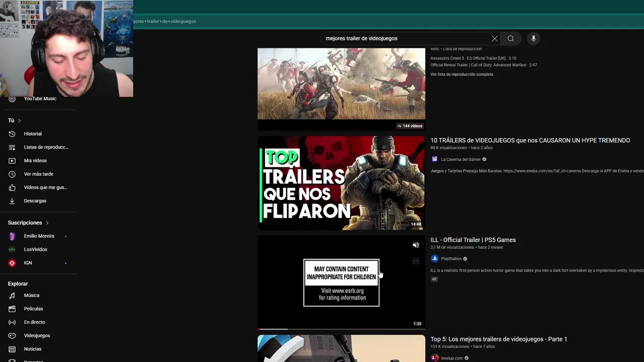Select 'Assassin's Creed 3 - E3 Official Trailer' entry

point(473,58)
